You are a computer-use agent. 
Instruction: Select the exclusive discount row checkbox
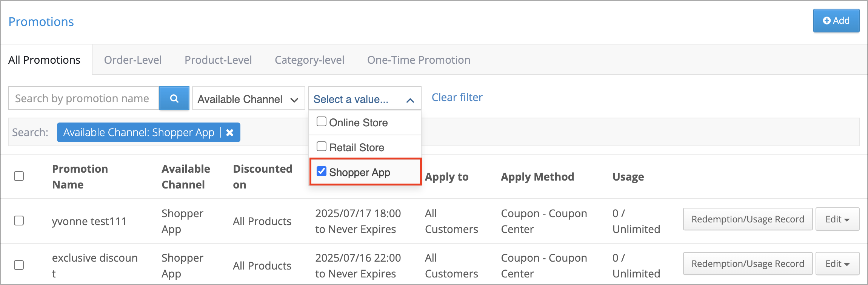[x=19, y=265]
